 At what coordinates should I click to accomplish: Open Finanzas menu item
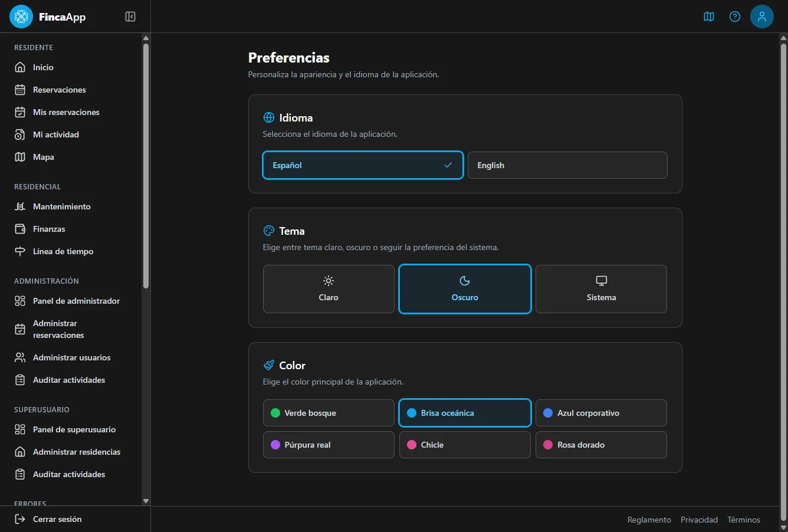click(x=71, y=229)
